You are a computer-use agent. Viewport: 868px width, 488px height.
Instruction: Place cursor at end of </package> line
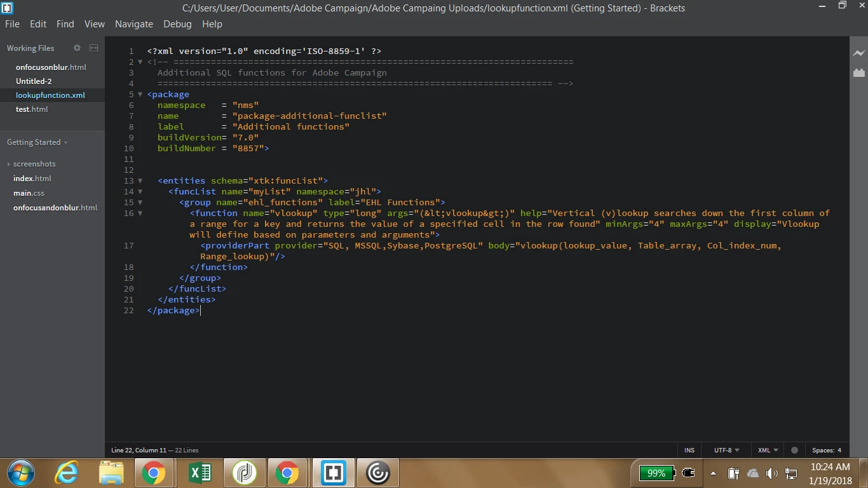pyautogui.click(x=200, y=311)
